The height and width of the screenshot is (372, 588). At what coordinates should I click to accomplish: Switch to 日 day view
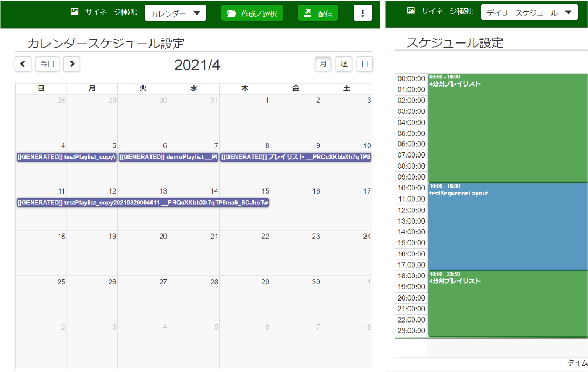364,64
